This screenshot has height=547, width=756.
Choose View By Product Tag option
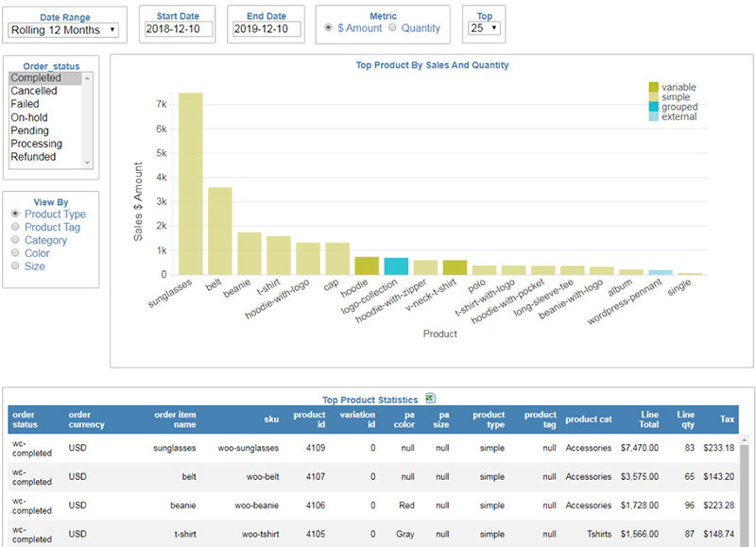[15, 228]
